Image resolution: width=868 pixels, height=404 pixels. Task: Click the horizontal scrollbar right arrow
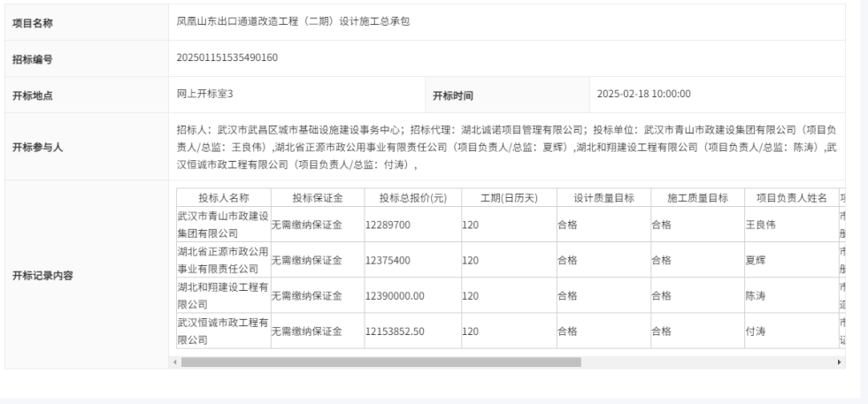pos(840,362)
